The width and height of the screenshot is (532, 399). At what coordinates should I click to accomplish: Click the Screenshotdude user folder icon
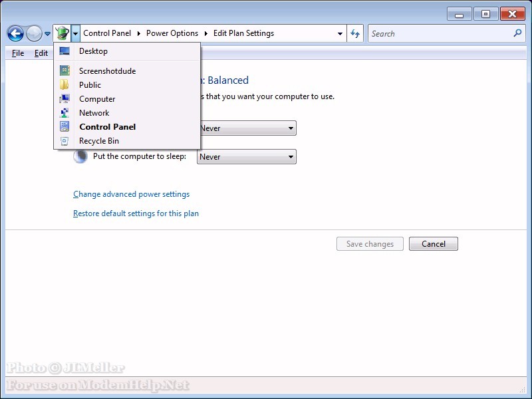tap(65, 70)
